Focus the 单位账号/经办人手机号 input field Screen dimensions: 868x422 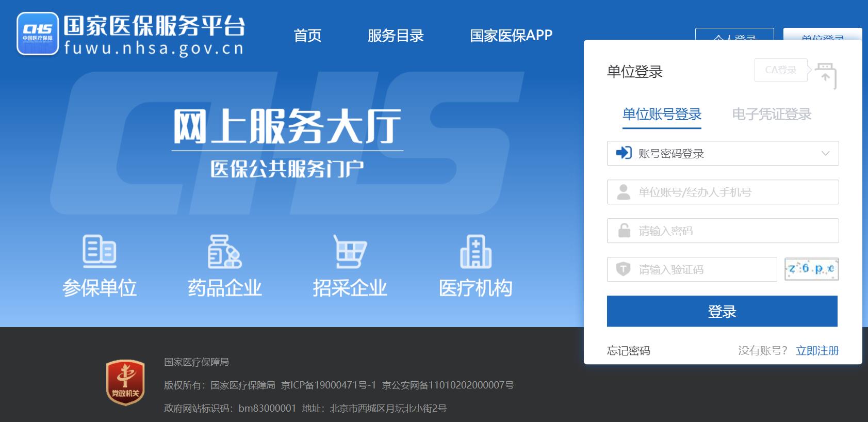point(723,192)
